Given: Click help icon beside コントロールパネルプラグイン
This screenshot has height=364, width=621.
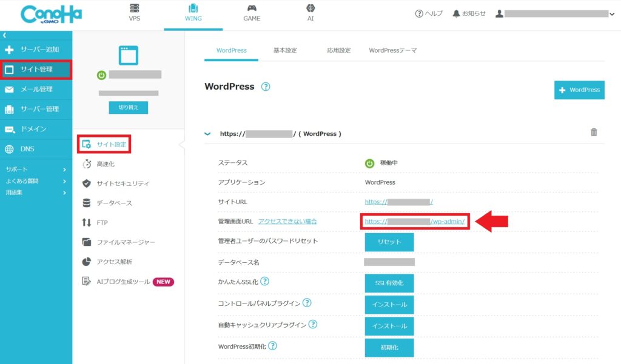Looking at the screenshot, I should [x=307, y=303].
